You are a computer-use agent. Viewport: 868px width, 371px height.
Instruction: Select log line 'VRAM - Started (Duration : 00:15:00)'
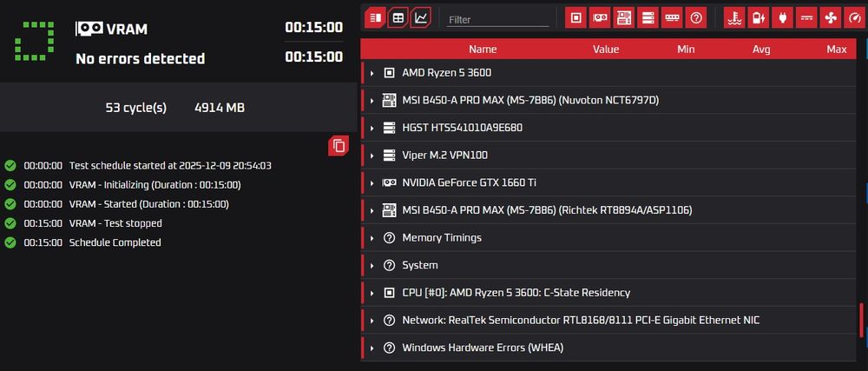[x=149, y=204]
